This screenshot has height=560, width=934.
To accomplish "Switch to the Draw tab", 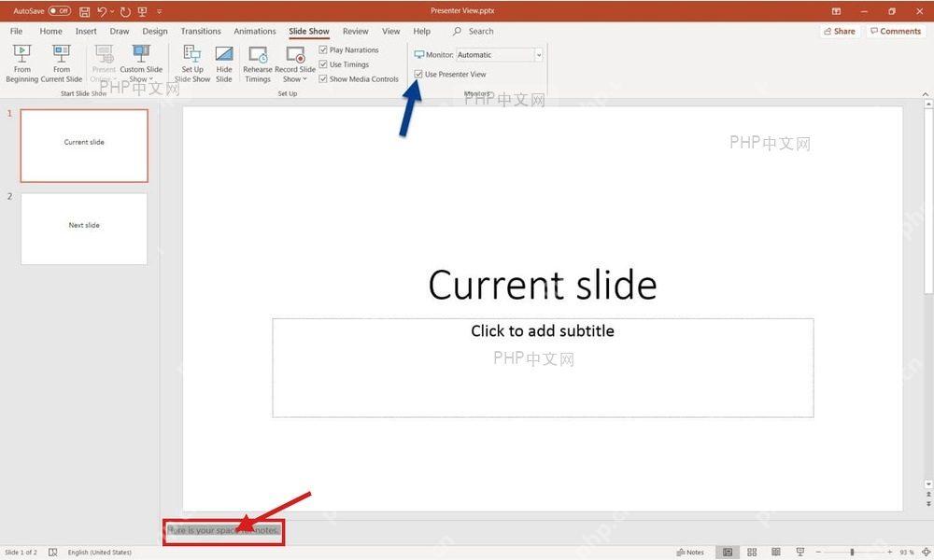I will 120,31.
